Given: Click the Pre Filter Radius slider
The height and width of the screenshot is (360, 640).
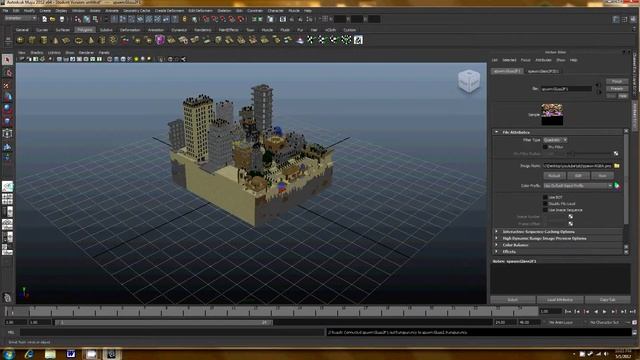Looking at the screenshot, I should pyautogui.click(x=590, y=153).
